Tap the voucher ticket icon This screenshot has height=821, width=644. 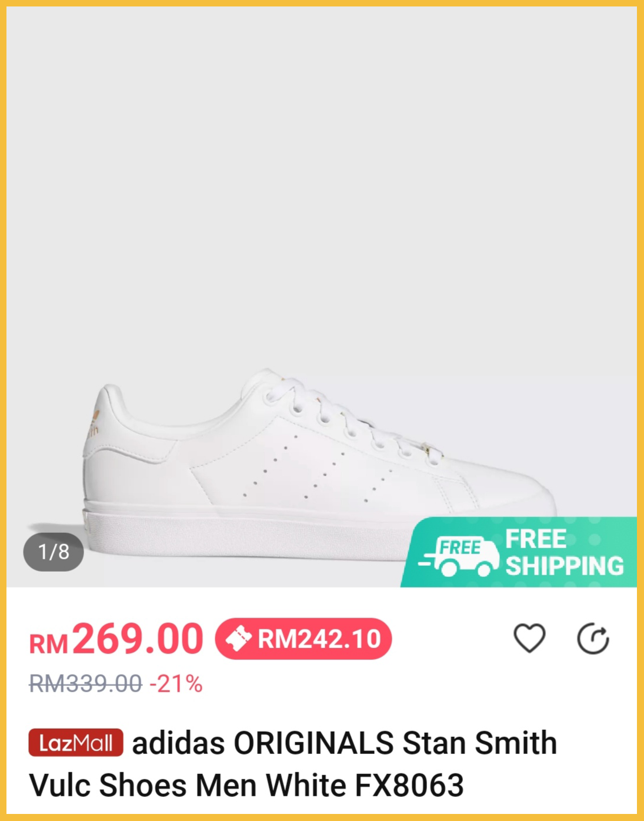click(x=239, y=639)
